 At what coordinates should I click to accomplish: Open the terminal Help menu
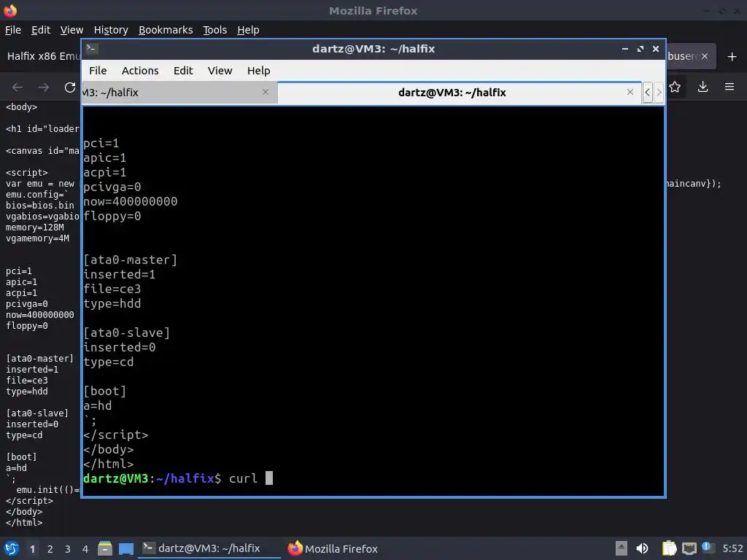click(x=259, y=71)
